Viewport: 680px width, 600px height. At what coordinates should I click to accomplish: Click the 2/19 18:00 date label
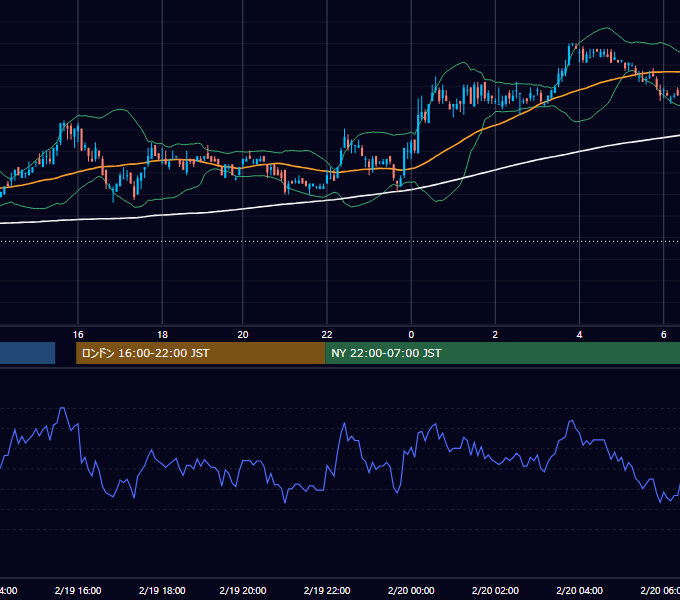point(162,590)
